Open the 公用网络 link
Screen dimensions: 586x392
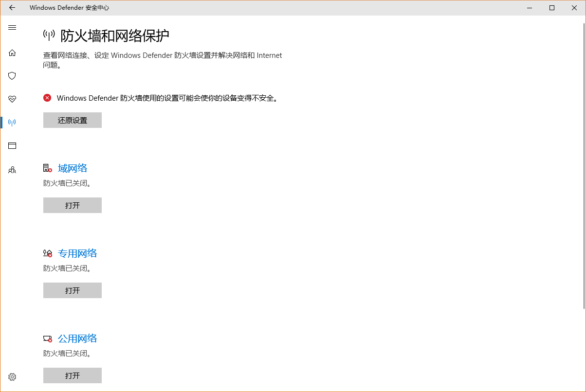pyautogui.click(x=77, y=339)
